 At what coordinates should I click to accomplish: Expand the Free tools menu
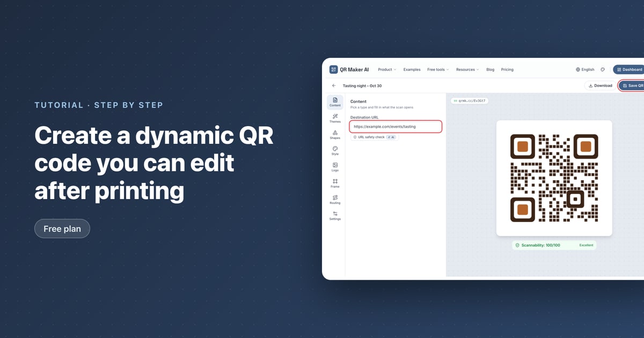(x=438, y=69)
